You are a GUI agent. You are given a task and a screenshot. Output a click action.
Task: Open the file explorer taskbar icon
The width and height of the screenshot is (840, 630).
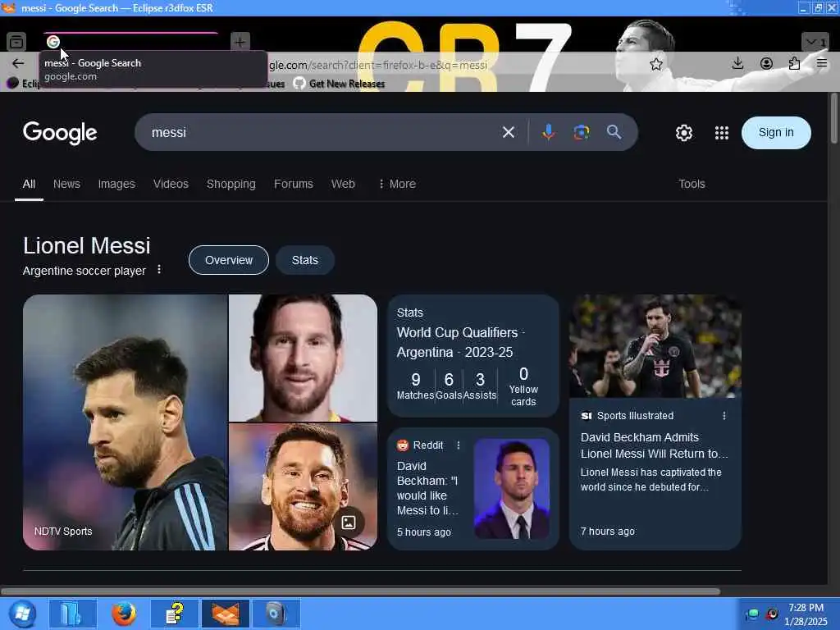coord(73,614)
